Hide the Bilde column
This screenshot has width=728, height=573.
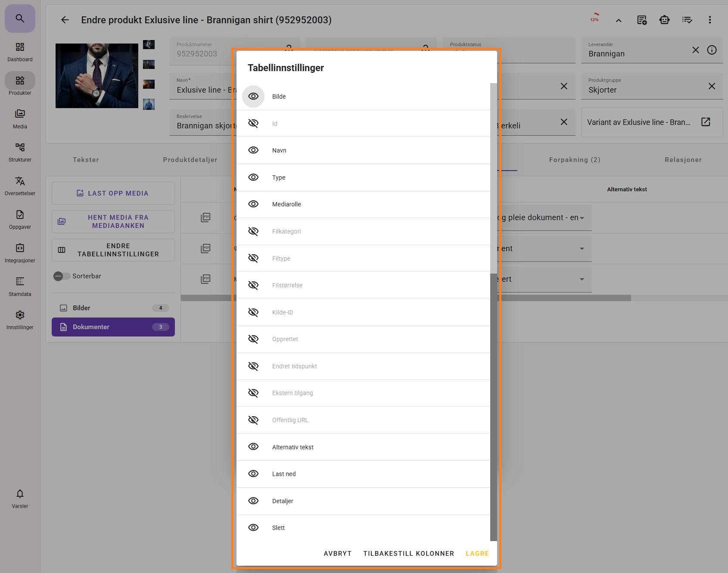coord(253,97)
